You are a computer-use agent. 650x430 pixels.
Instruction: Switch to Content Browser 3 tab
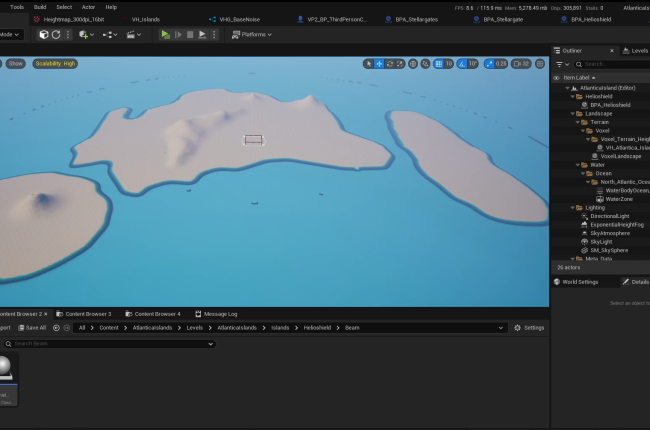click(86, 313)
